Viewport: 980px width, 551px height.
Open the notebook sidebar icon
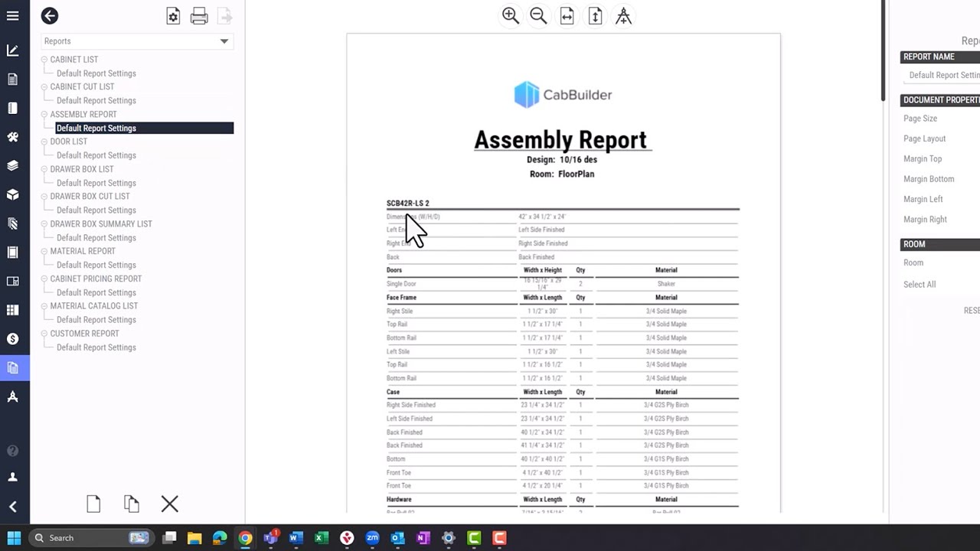point(12,108)
